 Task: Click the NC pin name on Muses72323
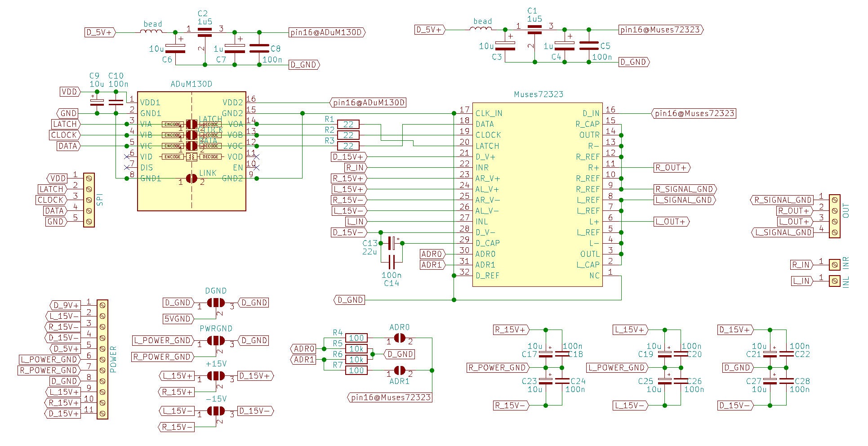[594, 276]
